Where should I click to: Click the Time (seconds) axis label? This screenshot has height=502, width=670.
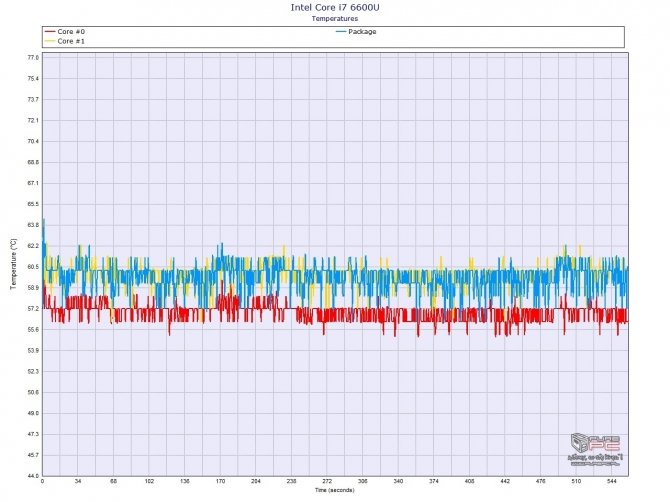[335, 490]
